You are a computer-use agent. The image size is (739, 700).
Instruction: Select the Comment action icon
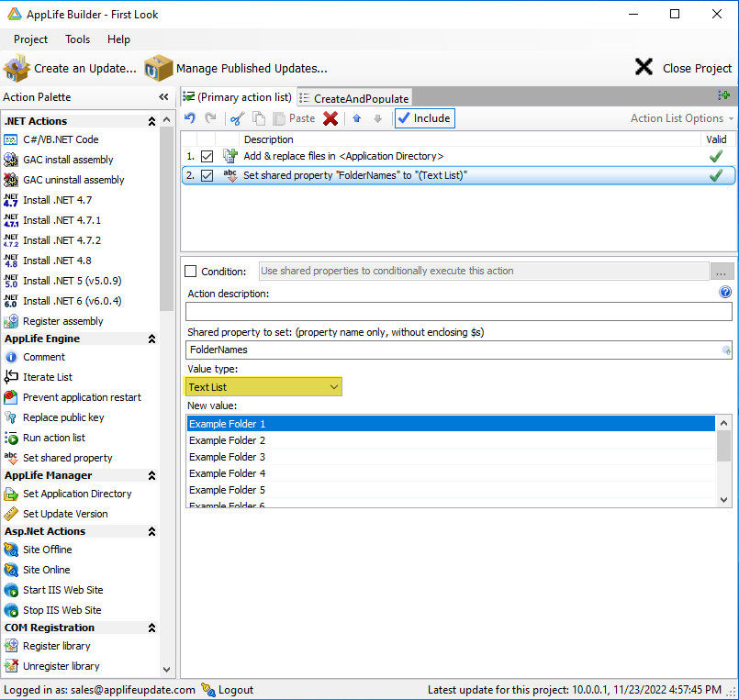[11, 357]
